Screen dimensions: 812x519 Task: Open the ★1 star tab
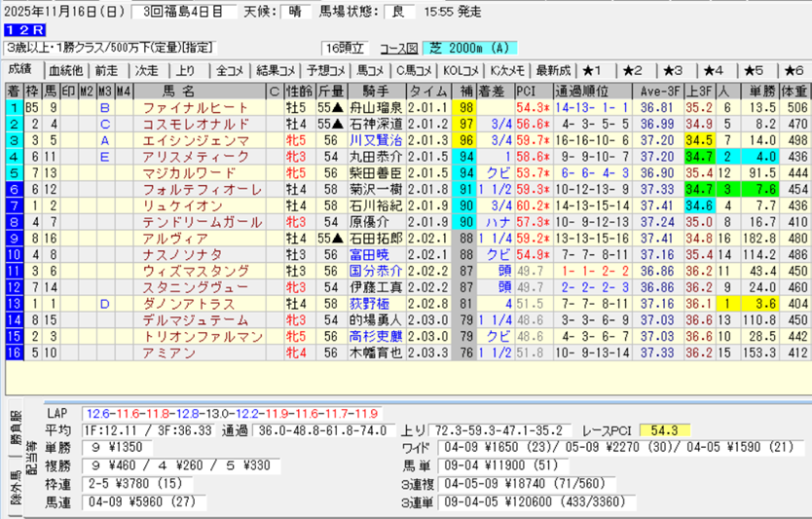pos(593,70)
